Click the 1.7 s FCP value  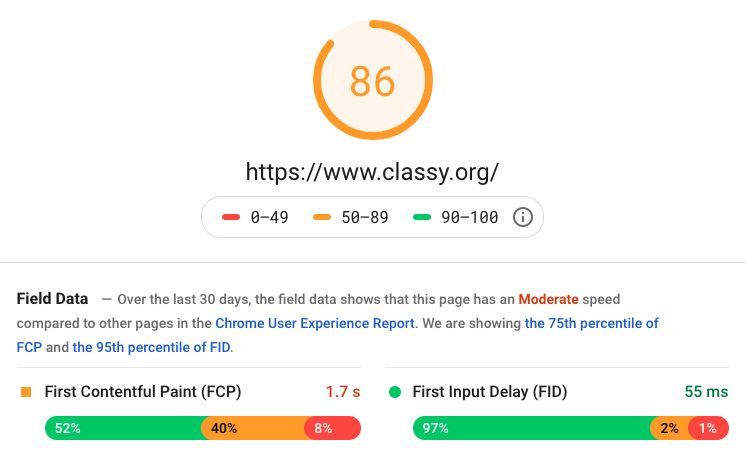tap(343, 392)
